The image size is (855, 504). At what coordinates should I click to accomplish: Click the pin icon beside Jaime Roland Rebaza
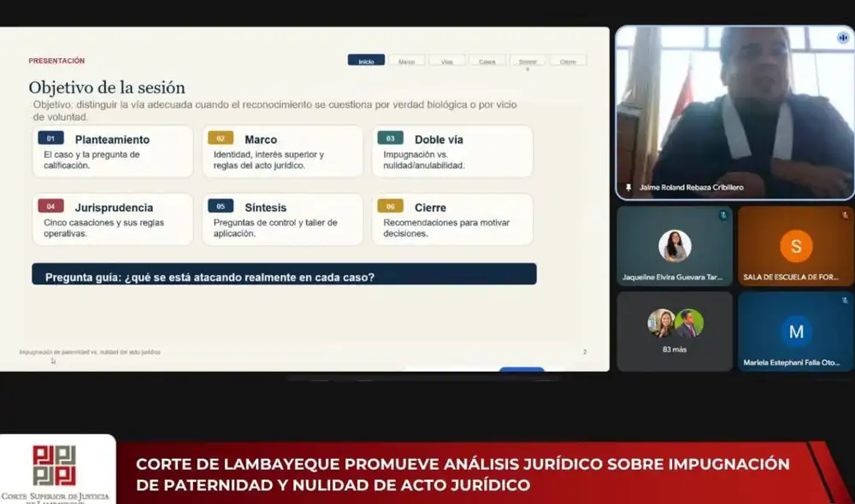[628, 187]
